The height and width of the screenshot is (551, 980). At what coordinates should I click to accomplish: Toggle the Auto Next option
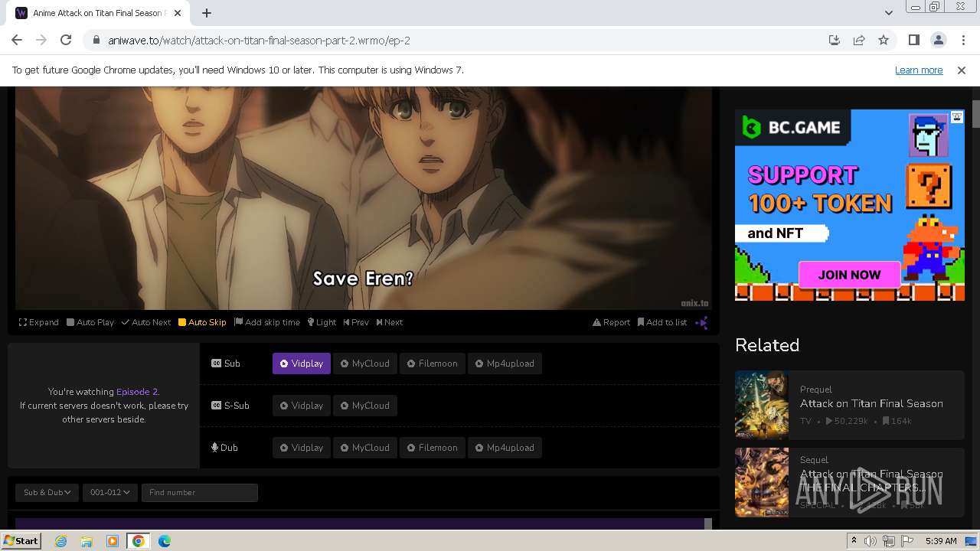pos(146,322)
